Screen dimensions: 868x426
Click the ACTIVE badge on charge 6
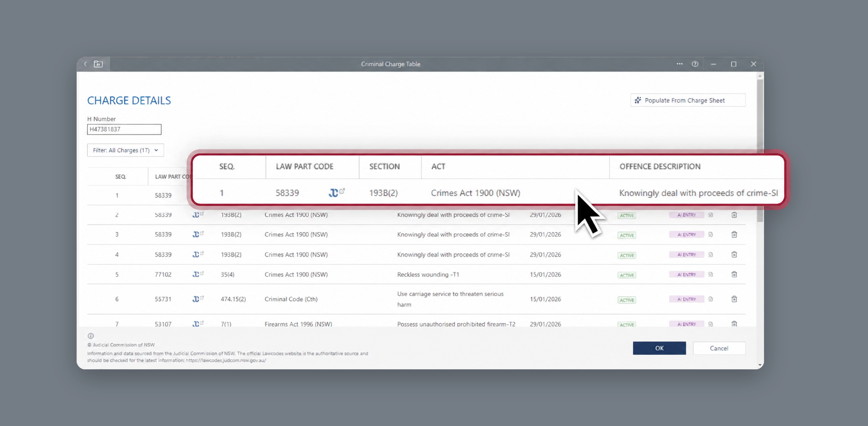pos(627,300)
